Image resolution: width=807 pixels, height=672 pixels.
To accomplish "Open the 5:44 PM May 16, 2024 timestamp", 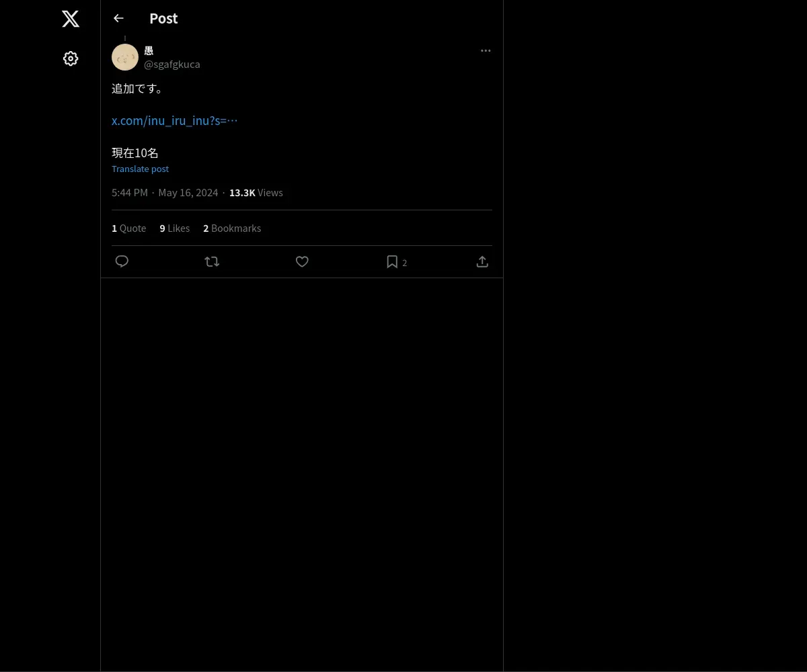I will click(165, 192).
